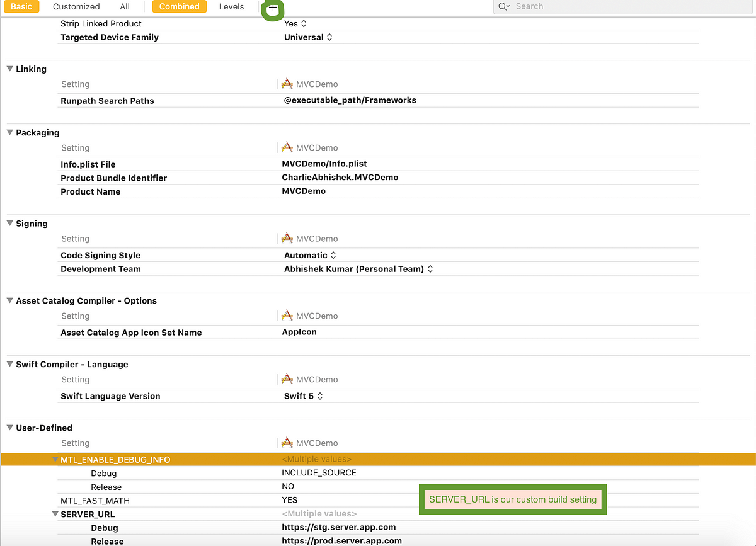This screenshot has height=546, width=756.
Task: Click MVCDemo target icon in Signing section
Action: tap(287, 239)
